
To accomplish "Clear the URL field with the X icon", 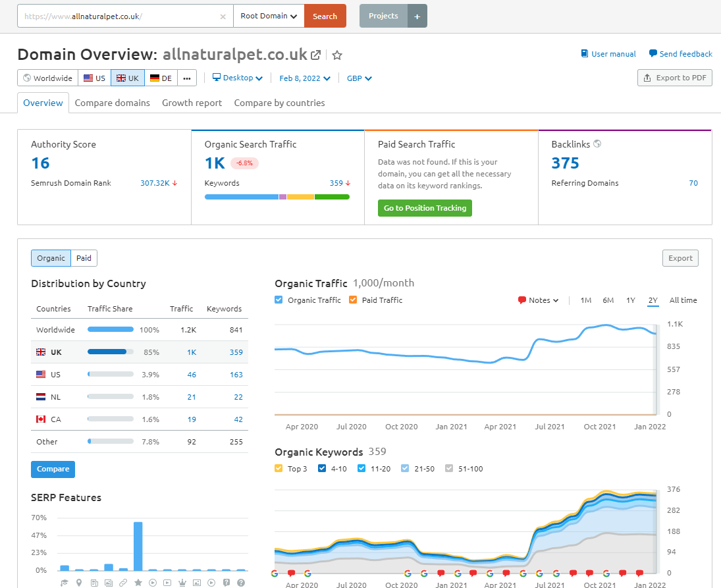I will 223,16.
